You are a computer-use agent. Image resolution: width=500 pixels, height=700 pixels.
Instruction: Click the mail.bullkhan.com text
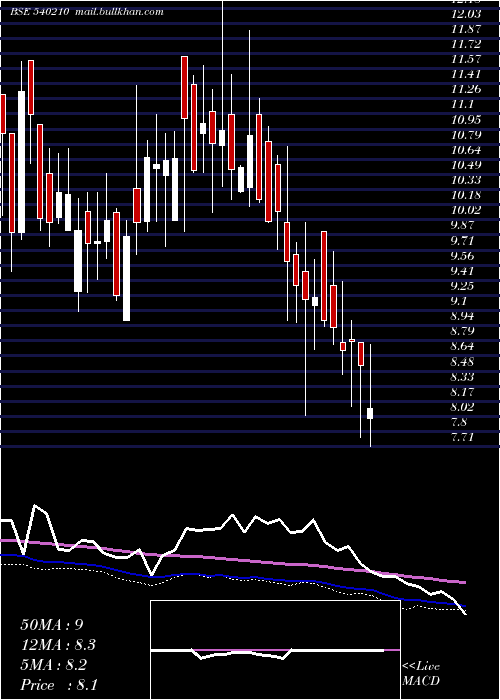[119, 12]
